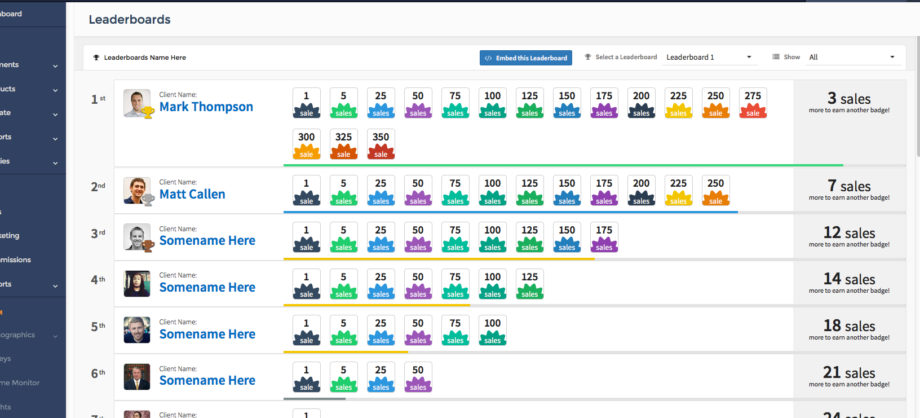The width and height of the screenshot is (920, 418).
Task: Click the 3rd place 175 sales badge
Action: 604,237
